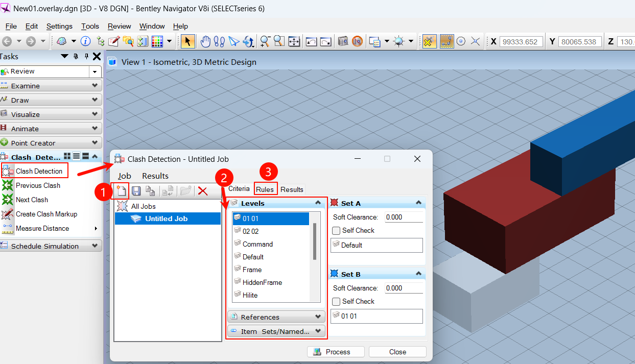Click the New Job icon in Clash Detection
635x364 pixels.
point(122,191)
